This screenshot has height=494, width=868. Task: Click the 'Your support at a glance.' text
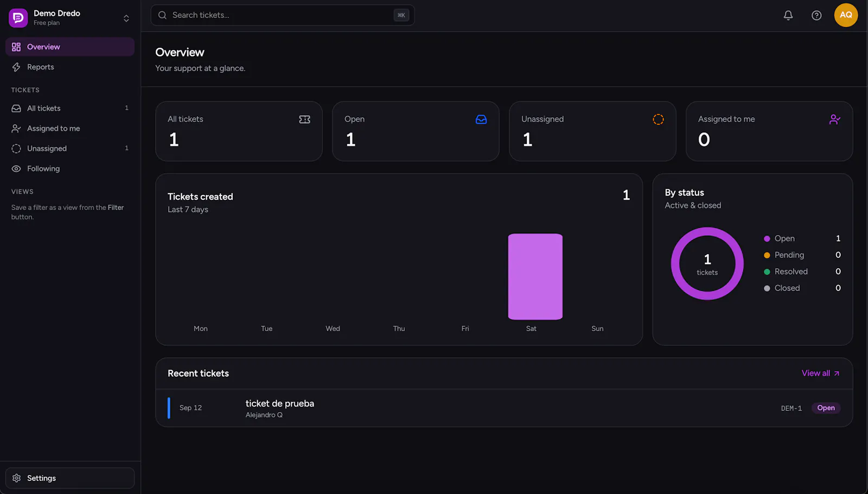200,68
